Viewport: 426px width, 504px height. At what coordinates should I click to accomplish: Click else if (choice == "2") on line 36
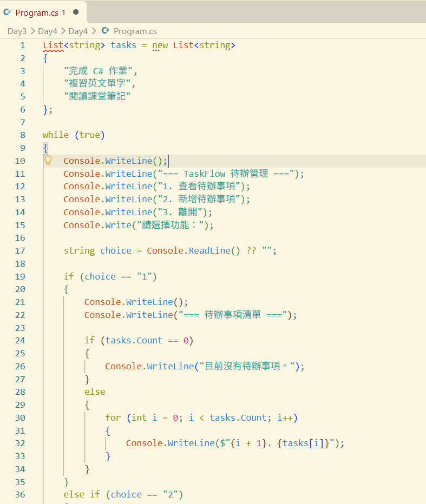point(123,495)
